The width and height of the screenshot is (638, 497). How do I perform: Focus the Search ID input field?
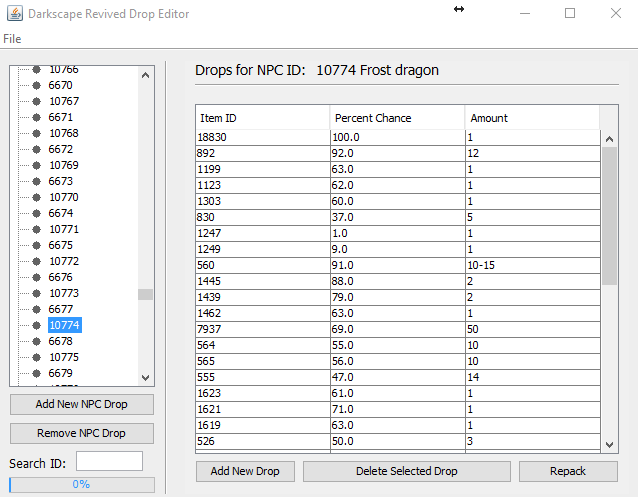click(109, 461)
